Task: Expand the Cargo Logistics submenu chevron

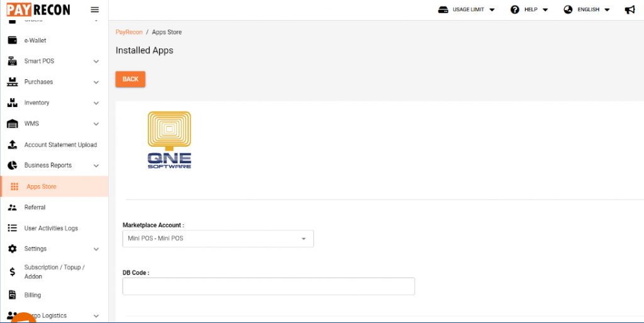Action: point(96,316)
